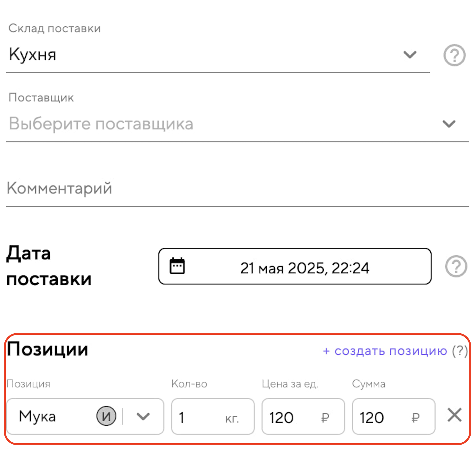Viewport: 476px width, 449px height.
Task: Click the ruble sign in Цена за ед. field
Action: (325, 417)
